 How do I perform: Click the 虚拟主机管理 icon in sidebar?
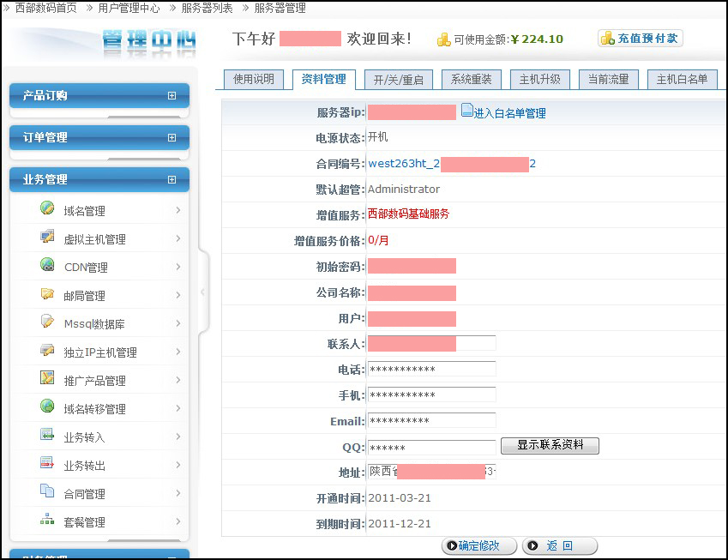click(47, 238)
